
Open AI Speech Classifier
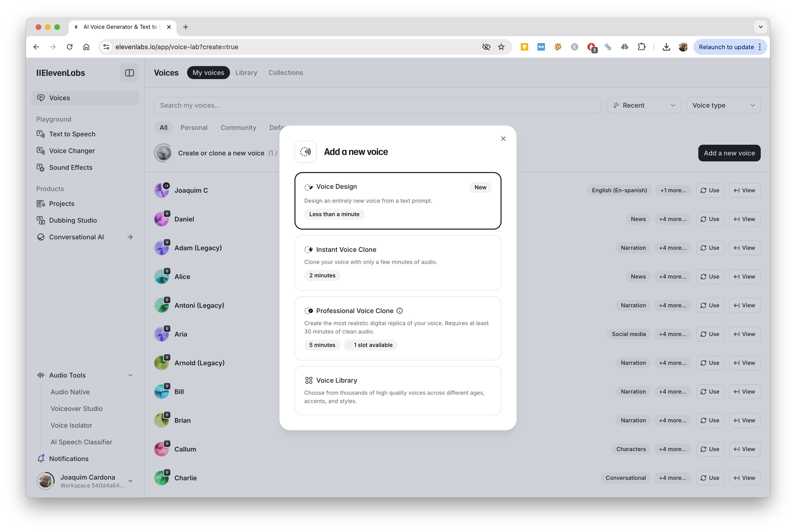click(x=81, y=442)
